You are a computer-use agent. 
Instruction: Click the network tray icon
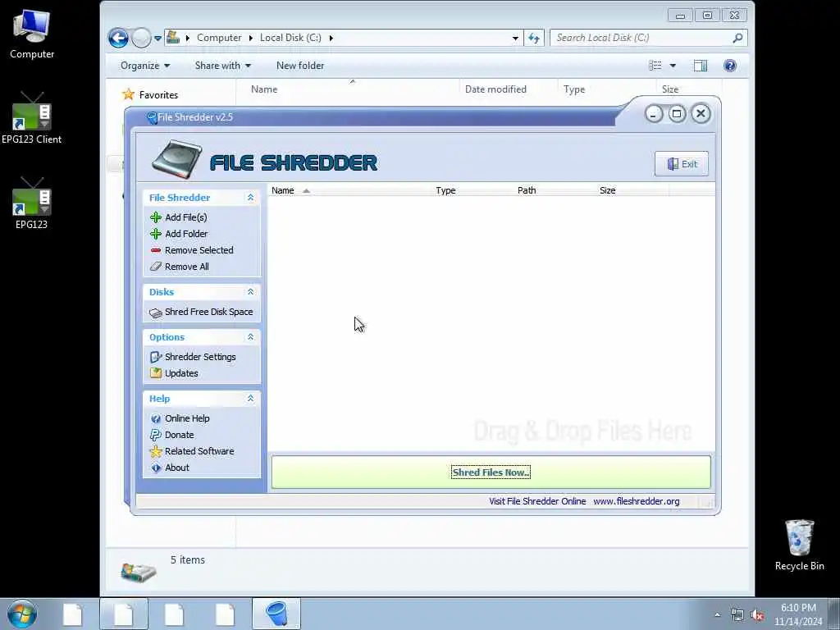pyautogui.click(x=737, y=615)
